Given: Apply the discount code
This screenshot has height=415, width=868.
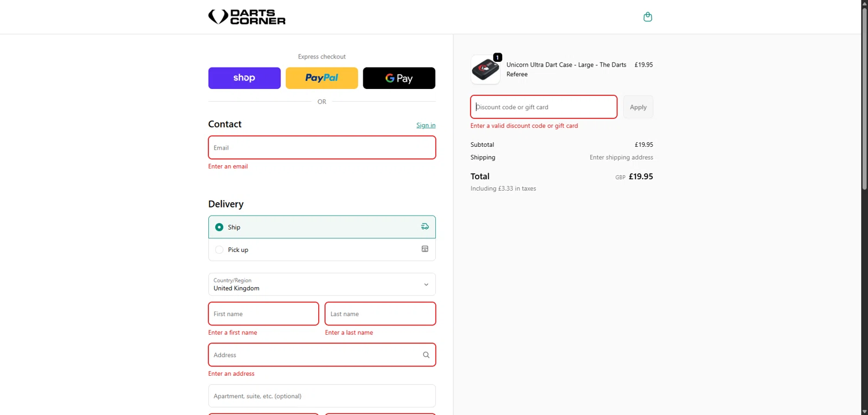Looking at the screenshot, I should coord(638,107).
